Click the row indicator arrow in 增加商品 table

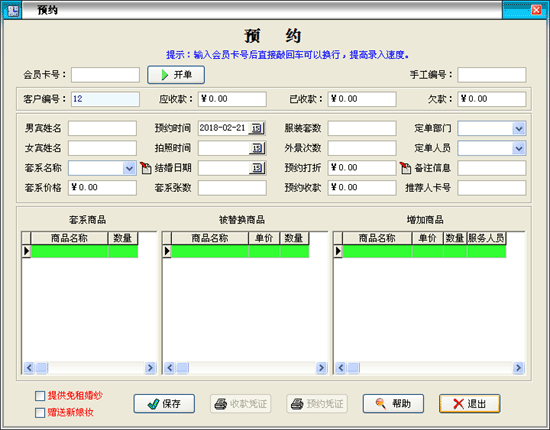coord(338,251)
